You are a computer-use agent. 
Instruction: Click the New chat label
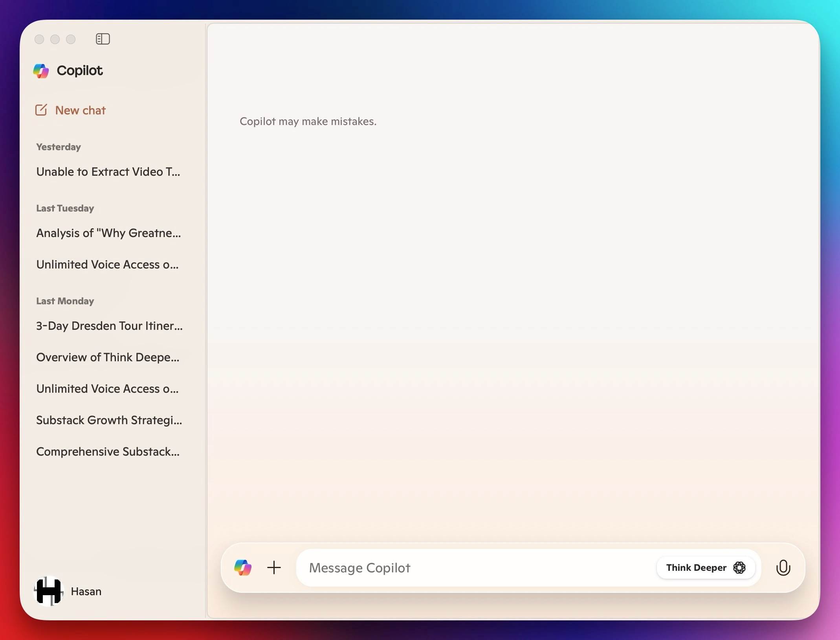pos(80,110)
